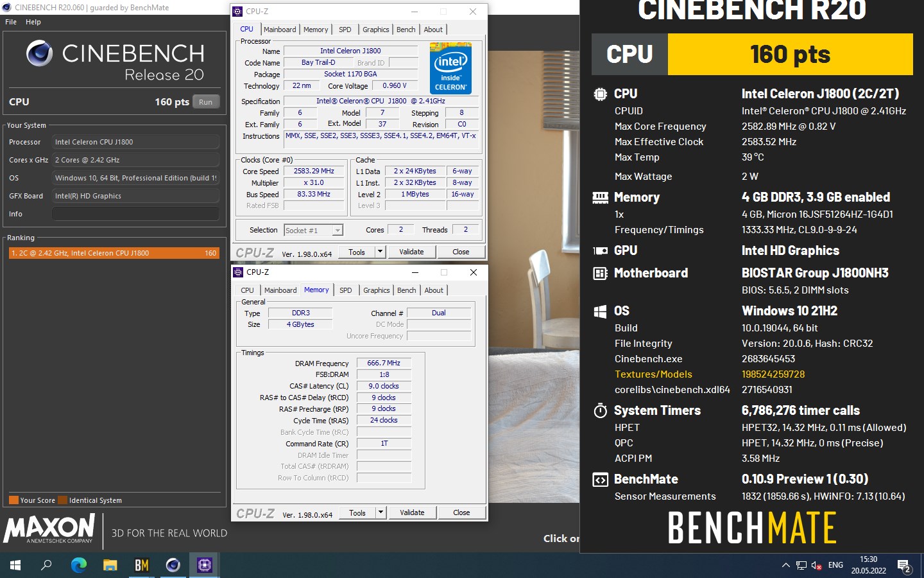Open the taskbar clock and date
This screenshot has height=578, width=924.
(x=869, y=565)
